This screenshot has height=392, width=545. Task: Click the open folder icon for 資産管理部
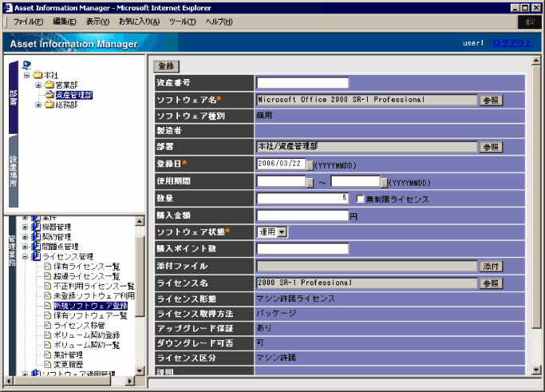[x=49, y=94]
